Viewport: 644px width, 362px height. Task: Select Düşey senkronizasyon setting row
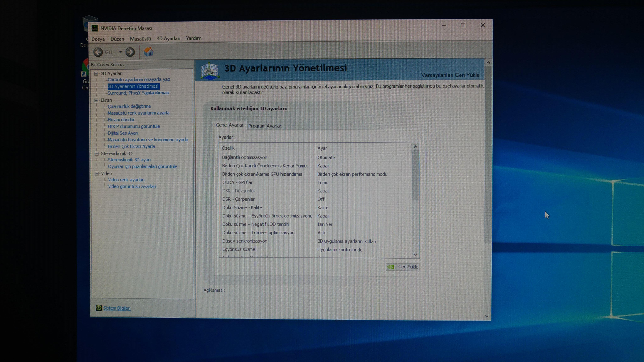(x=244, y=241)
